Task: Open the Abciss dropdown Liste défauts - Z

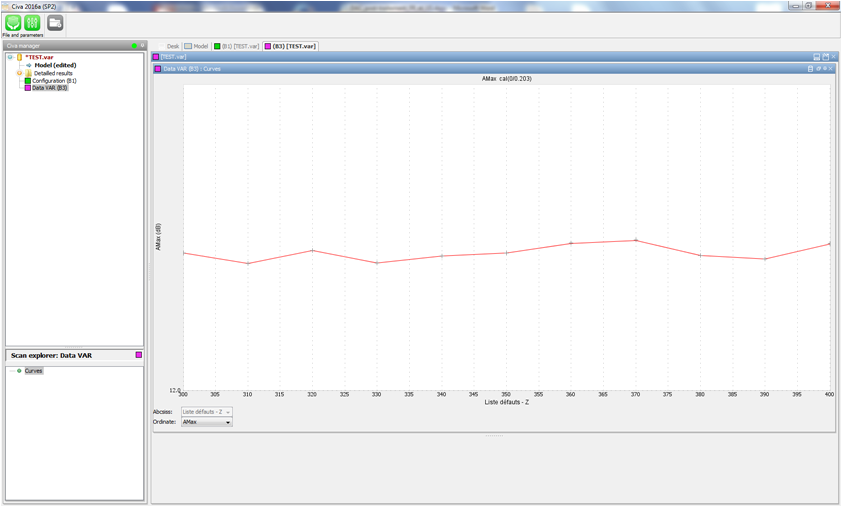Action: click(x=207, y=412)
